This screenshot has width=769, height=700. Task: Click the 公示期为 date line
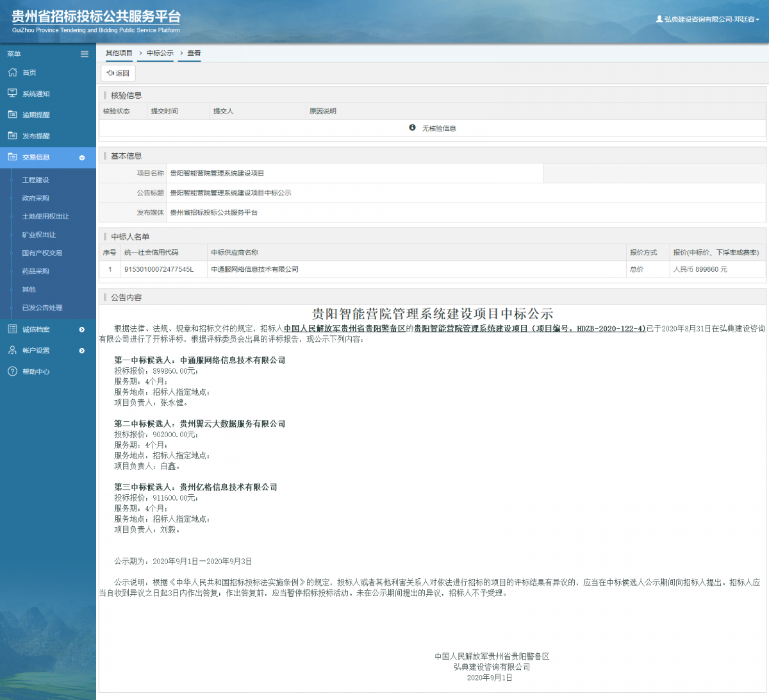tap(183, 562)
